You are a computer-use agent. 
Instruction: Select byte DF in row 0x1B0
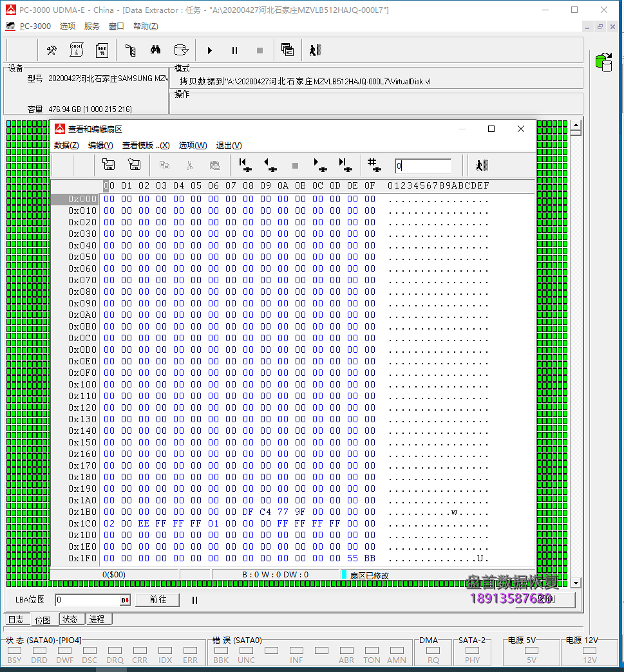248,512
